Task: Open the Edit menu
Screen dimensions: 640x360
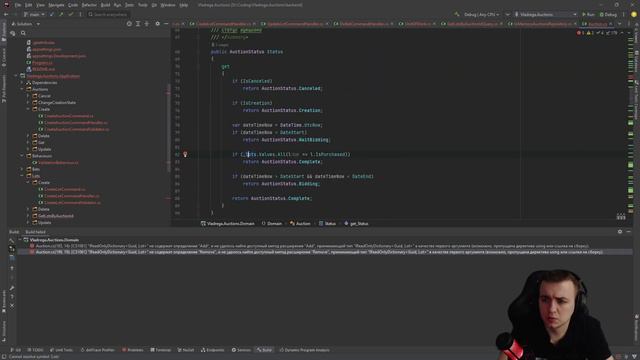Action: [x=29, y=5]
